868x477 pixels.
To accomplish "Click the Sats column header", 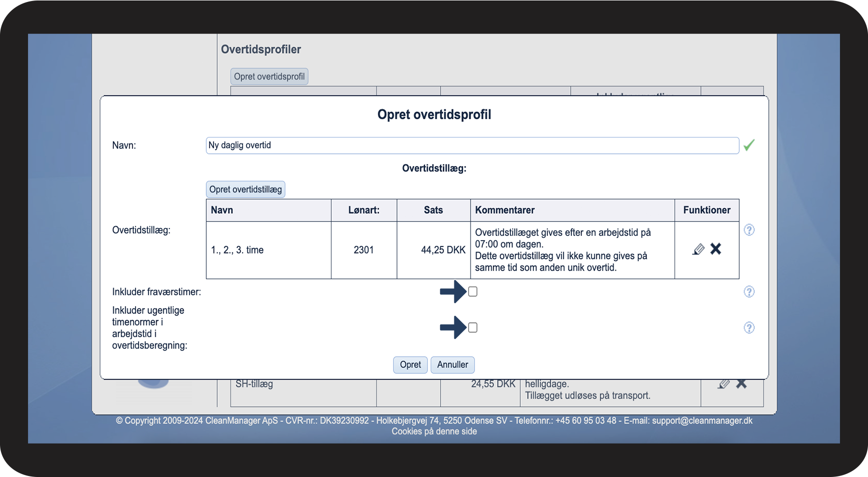I will click(x=434, y=210).
